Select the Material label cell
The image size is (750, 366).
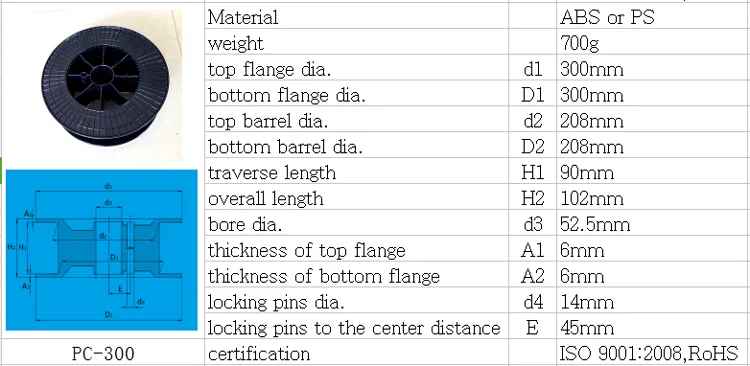tap(357, 18)
